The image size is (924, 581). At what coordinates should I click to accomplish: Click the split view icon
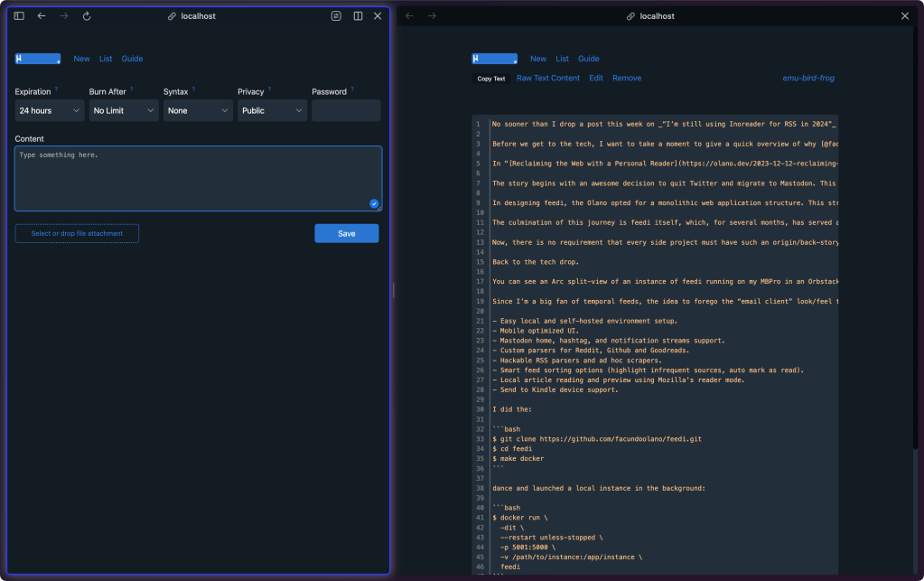pos(358,16)
